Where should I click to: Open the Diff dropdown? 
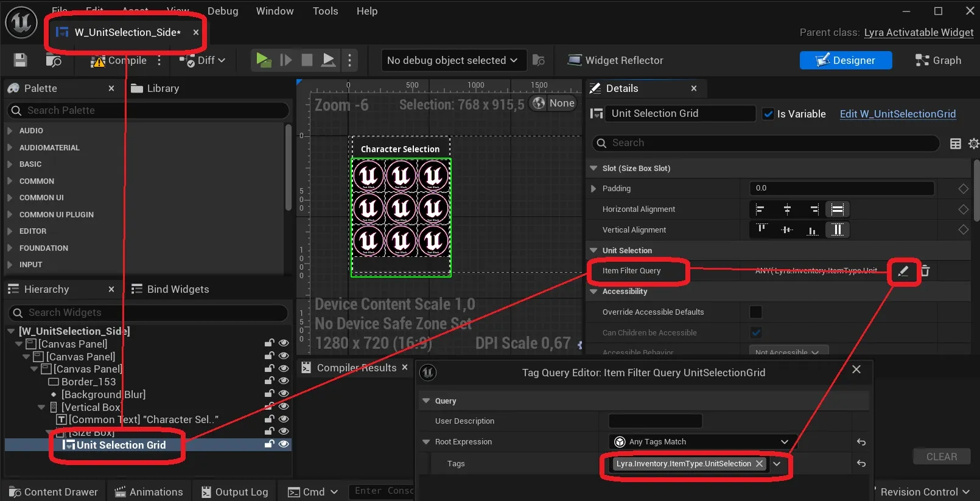202,60
